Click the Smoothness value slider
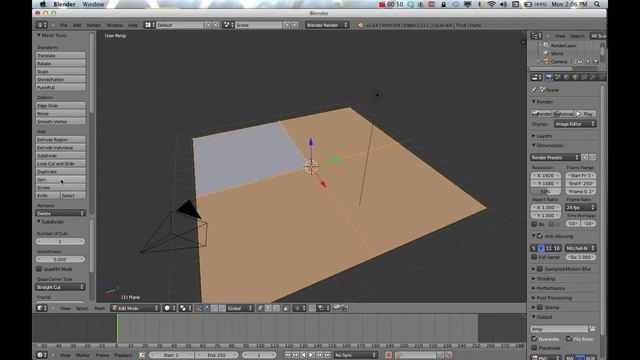This screenshot has width=640, height=360. click(x=60, y=259)
